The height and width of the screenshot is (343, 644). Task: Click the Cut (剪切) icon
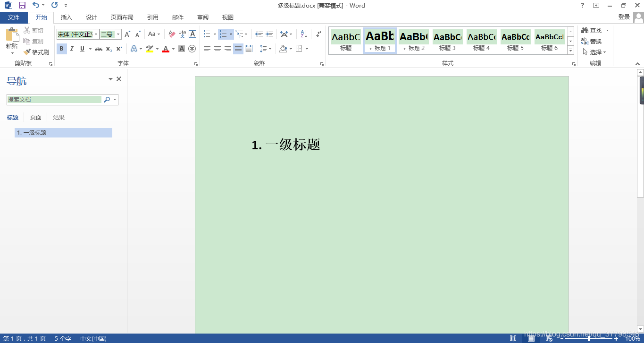pyautogui.click(x=27, y=30)
